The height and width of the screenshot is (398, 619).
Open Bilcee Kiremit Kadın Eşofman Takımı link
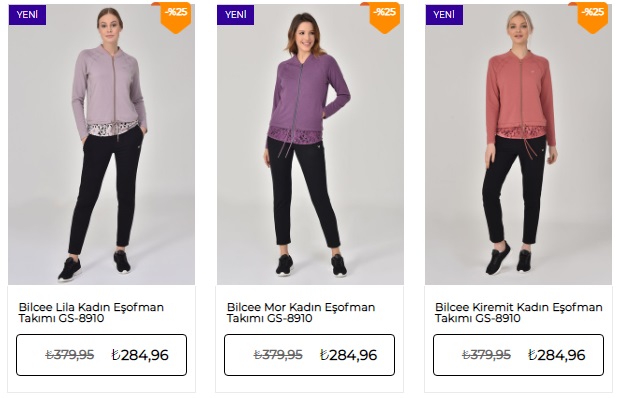click(519, 313)
